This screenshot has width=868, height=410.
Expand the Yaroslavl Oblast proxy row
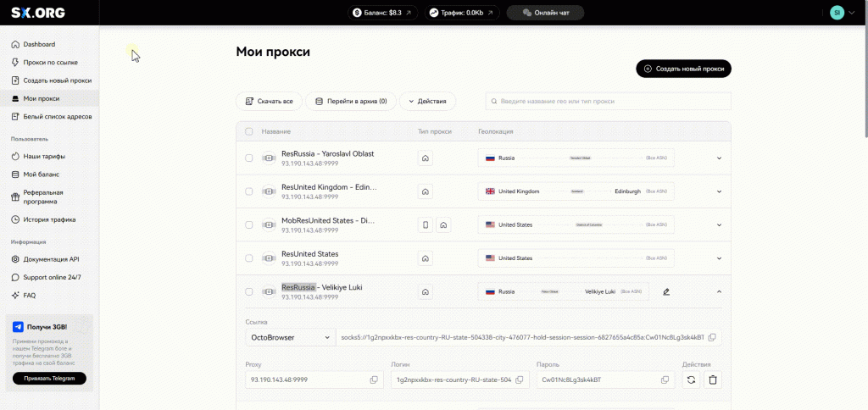[x=719, y=158]
